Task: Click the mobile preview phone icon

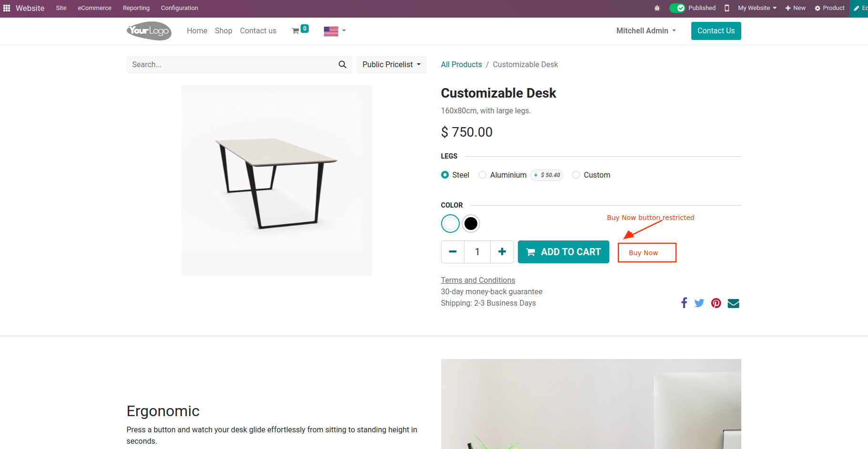Action: coord(727,8)
